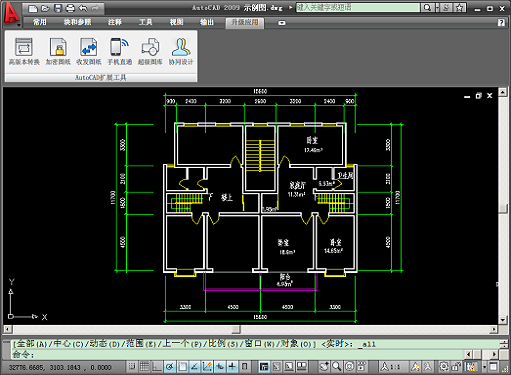Open Quick View Layouts in status bar
The height and width of the screenshot is (375, 511).
pyautogui.click(x=289, y=367)
